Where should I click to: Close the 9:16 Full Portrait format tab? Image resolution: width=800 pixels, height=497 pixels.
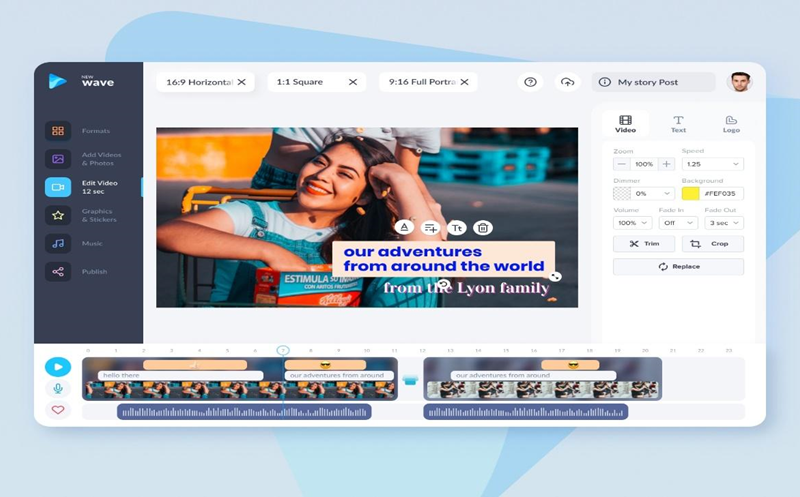point(464,82)
